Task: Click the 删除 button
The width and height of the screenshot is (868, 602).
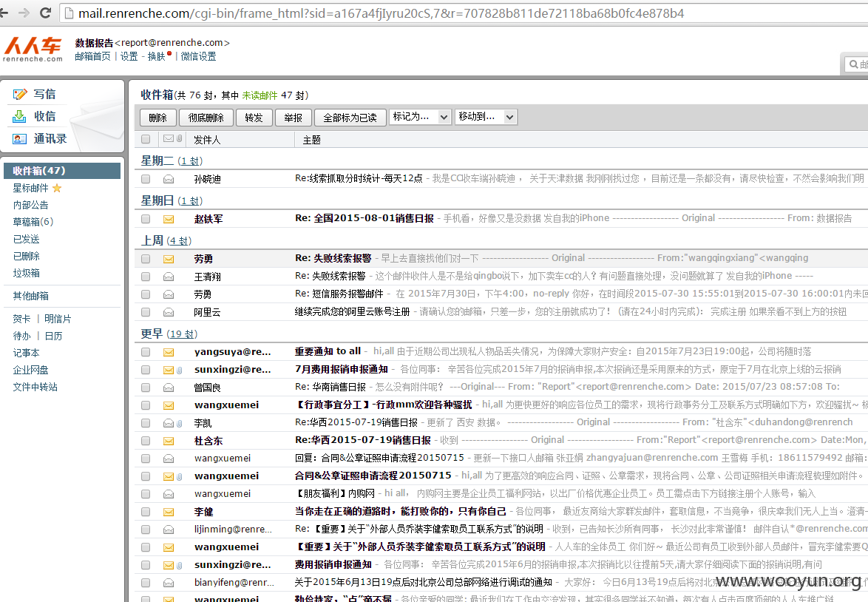Action: [157, 118]
